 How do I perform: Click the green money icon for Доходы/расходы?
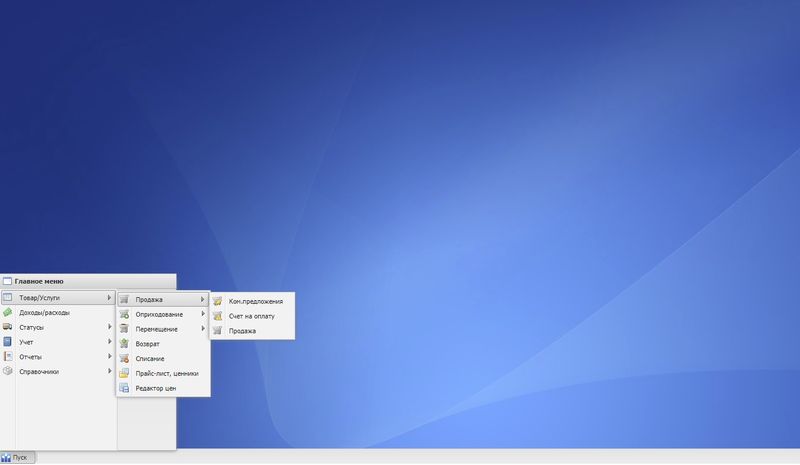coord(8,312)
